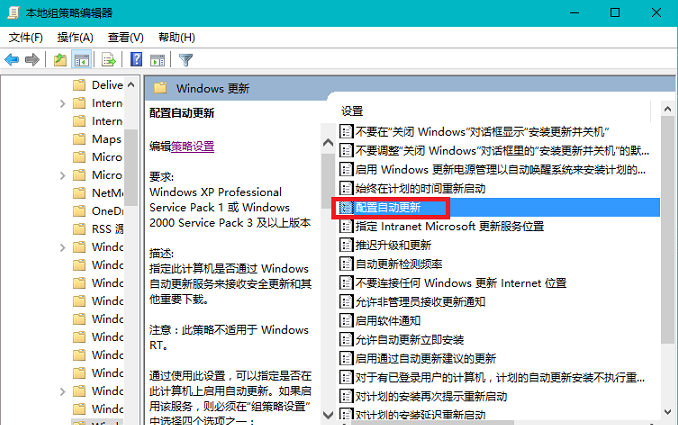The image size is (678, 425).
Task: Open the 文件(F) menu
Action: pyautogui.click(x=26, y=38)
